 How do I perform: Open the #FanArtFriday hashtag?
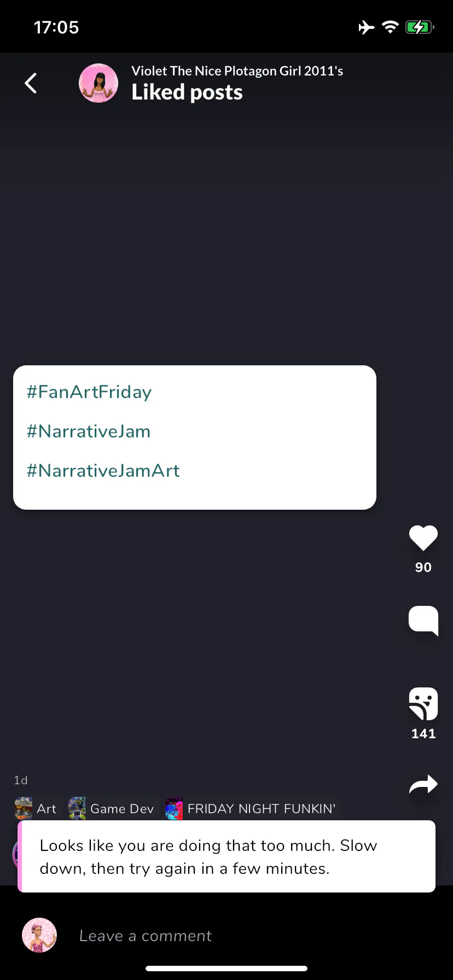[89, 392]
